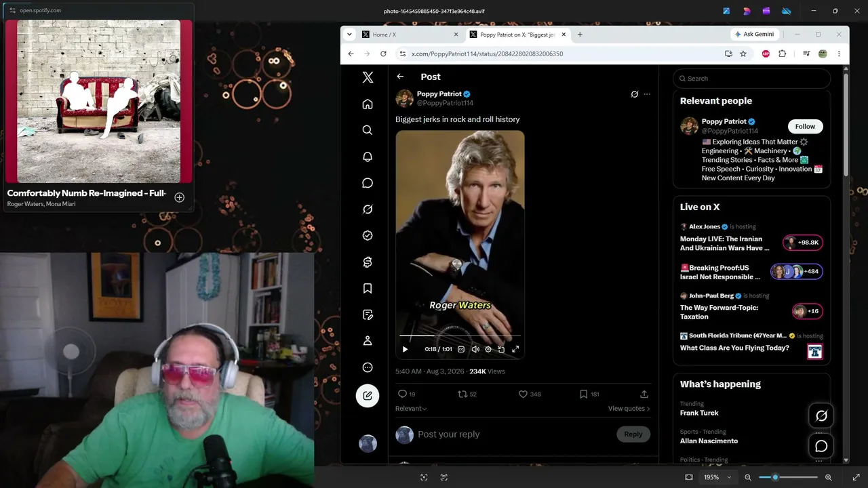Mute the video audio

475,349
